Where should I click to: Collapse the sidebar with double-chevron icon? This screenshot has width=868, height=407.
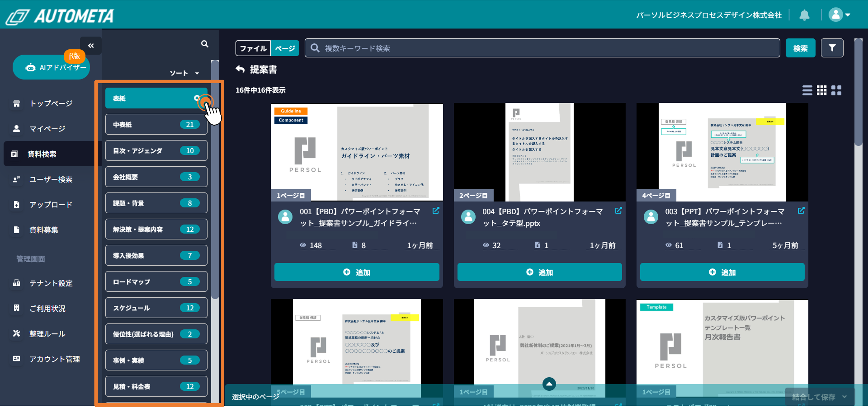pos(91,45)
